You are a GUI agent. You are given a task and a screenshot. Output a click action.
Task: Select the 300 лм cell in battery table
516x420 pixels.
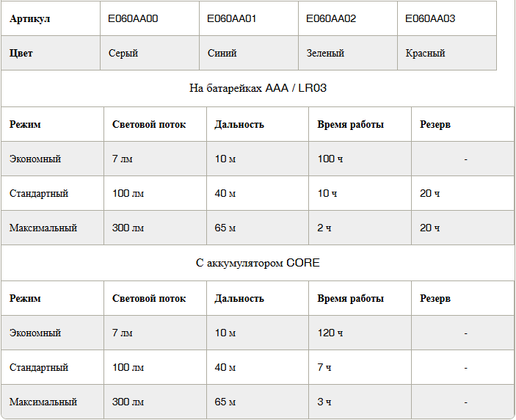click(155, 228)
